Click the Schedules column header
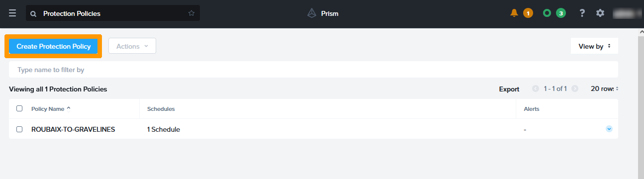Viewport: 644px width, 179px height. [x=161, y=109]
